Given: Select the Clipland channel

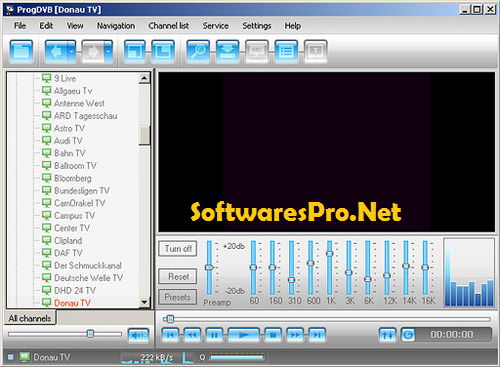Looking at the screenshot, I should pos(68,240).
